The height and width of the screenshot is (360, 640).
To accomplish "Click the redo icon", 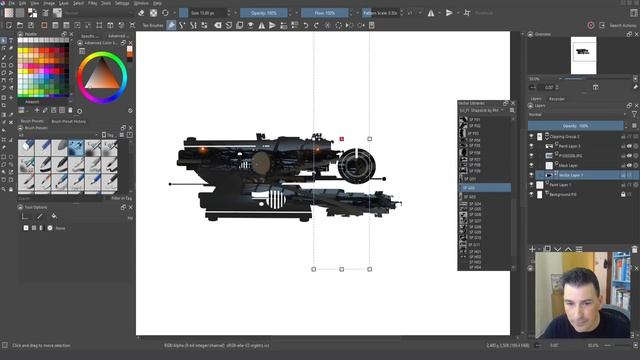I will click(316, 25).
